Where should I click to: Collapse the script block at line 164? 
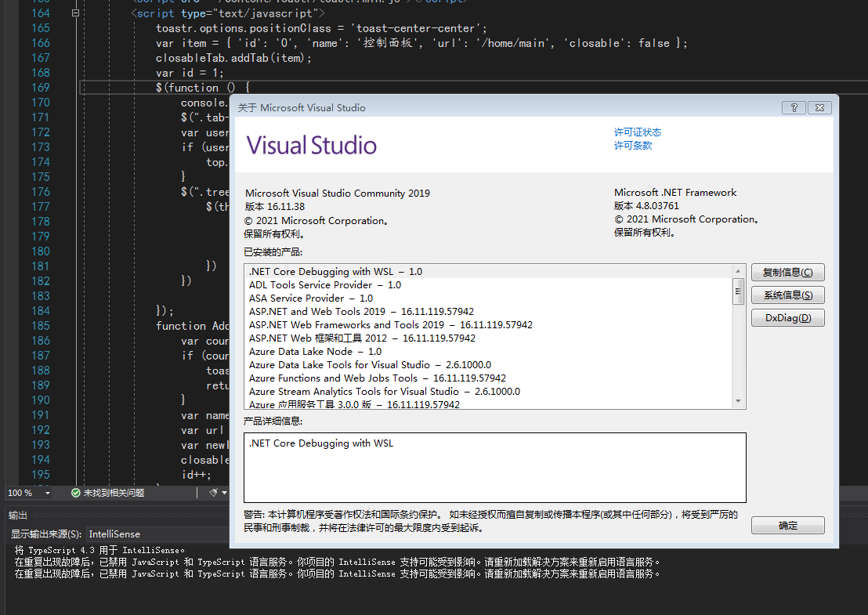pos(76,13)
